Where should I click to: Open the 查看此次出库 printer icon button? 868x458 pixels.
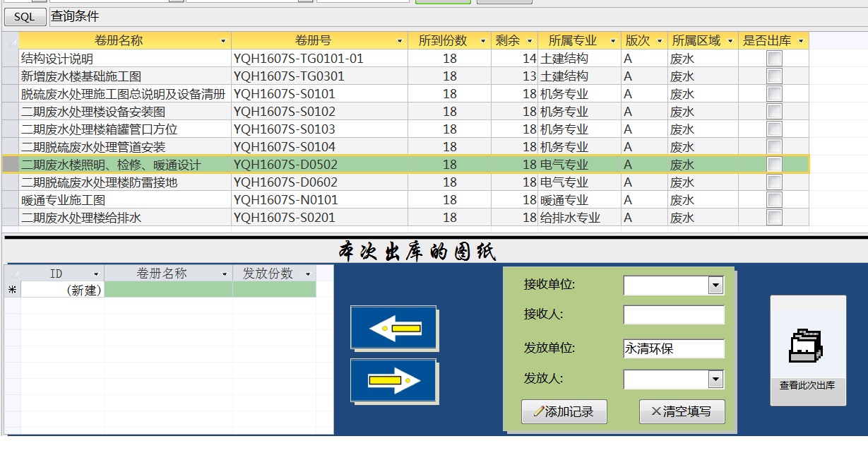[807, 350]
